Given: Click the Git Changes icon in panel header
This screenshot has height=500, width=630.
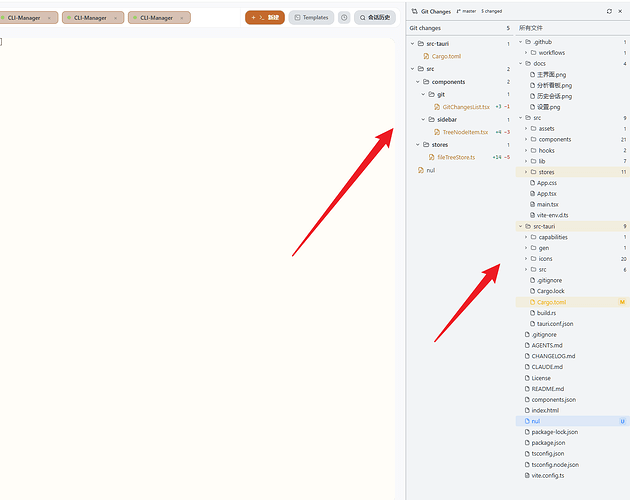Looking at the screenshot, I should pos(415,11).
